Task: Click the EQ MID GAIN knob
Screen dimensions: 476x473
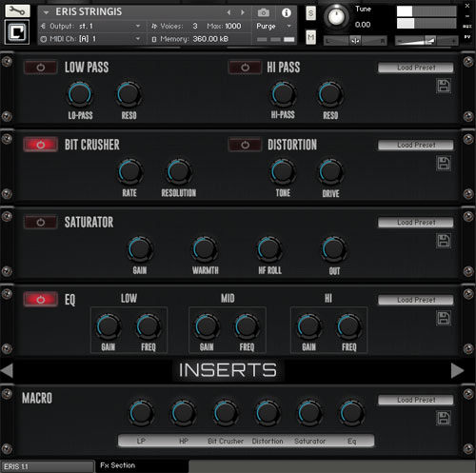Action: (207, 326)
